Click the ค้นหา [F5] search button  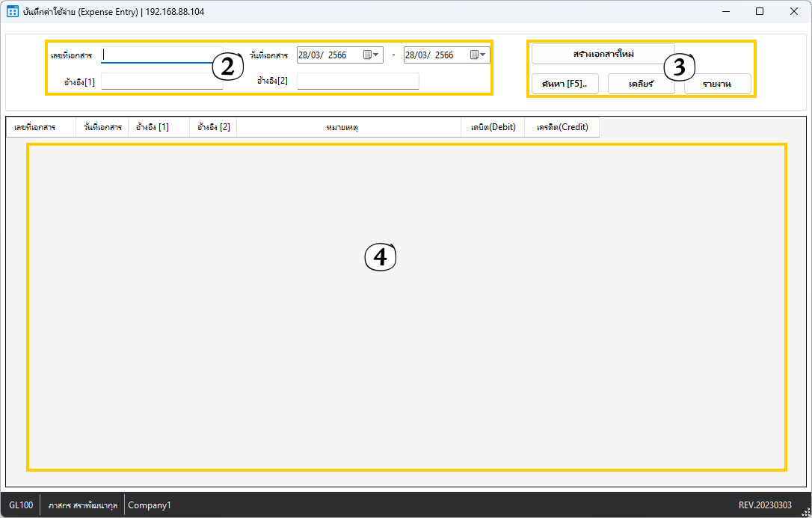coord(565,84)
